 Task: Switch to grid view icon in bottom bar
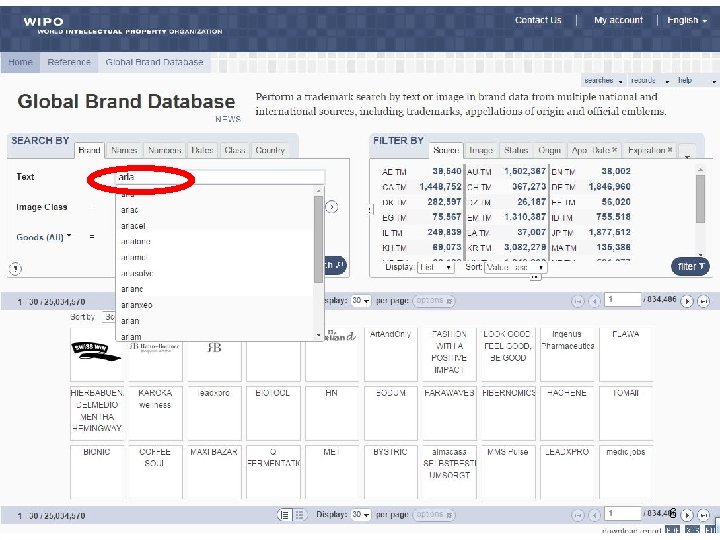point(299,515)
